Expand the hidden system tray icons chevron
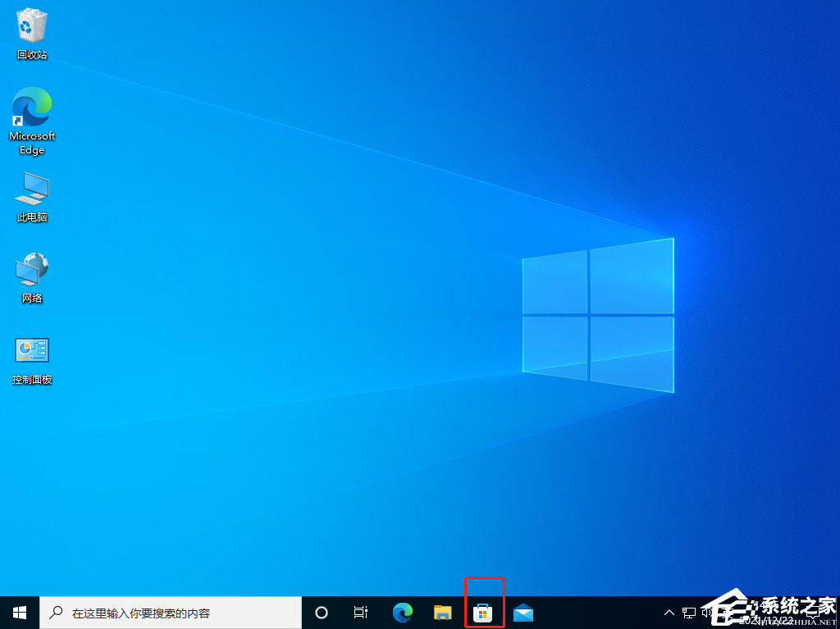Image resolution: width=840 pixels, height=629 pixels. point(669,613)
